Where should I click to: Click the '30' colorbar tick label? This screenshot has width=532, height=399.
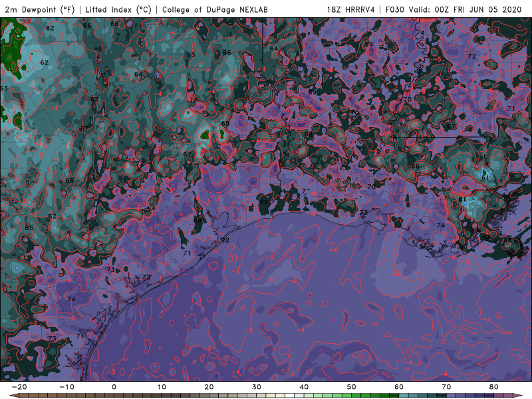(257, 387)
